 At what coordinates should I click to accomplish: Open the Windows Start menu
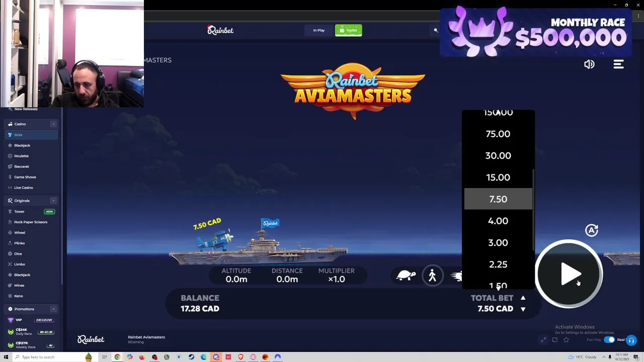pos(6,357)
